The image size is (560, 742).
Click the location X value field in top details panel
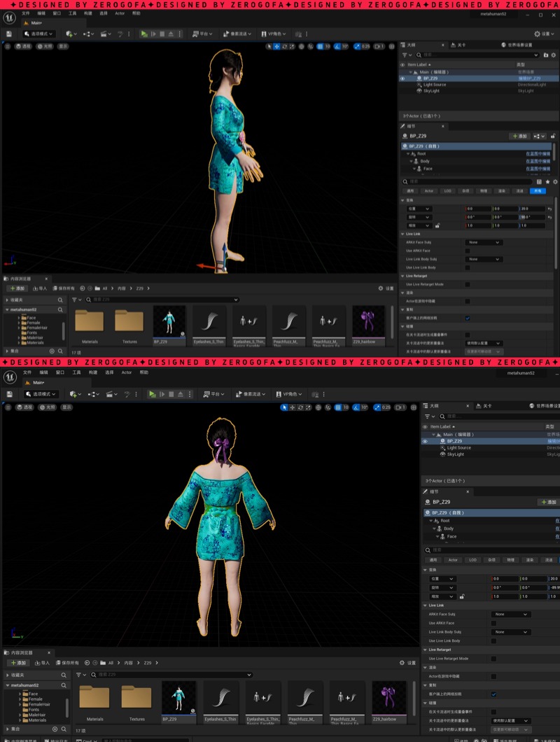coord(478,209)
